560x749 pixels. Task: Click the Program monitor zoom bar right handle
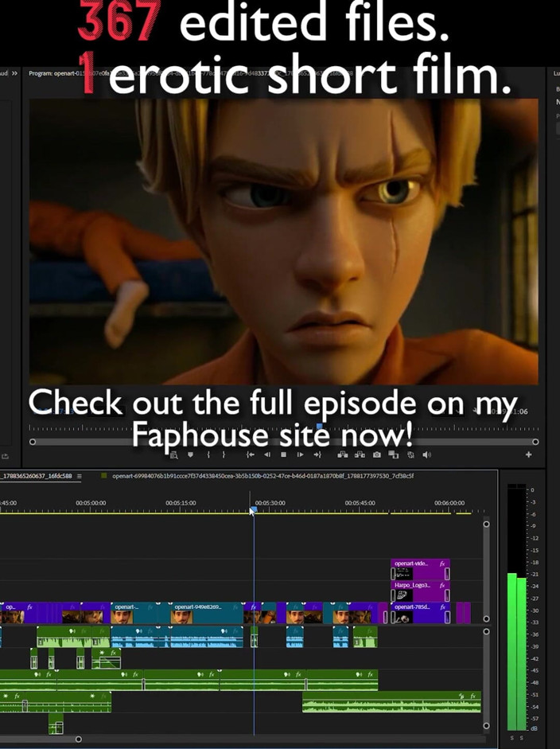pos(535,442)
